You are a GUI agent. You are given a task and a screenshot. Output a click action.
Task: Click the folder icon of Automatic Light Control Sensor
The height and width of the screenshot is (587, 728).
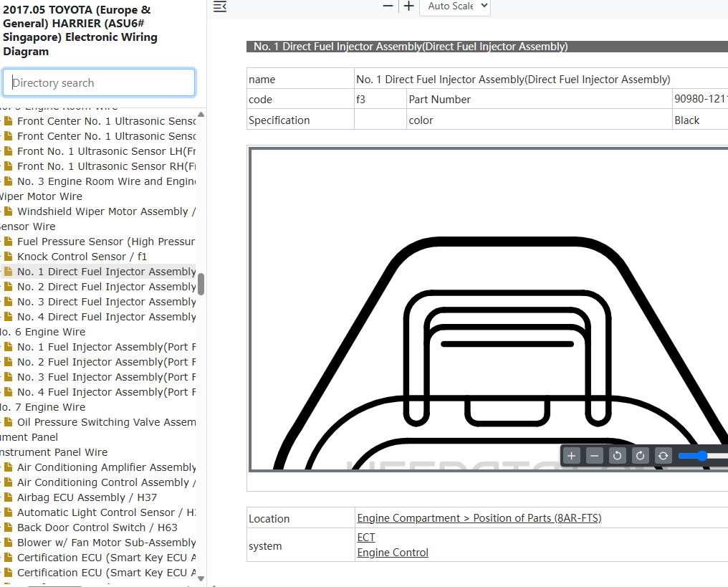tap(9, 512)
